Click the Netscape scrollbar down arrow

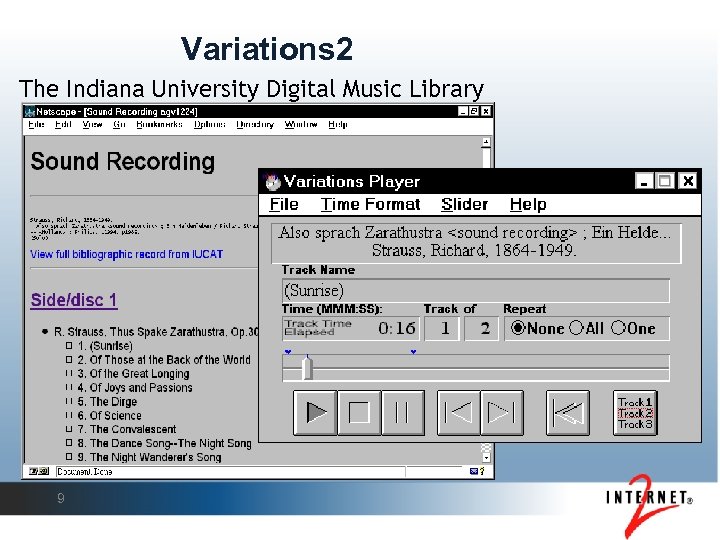pyautogui.click(x=486, y=458)
